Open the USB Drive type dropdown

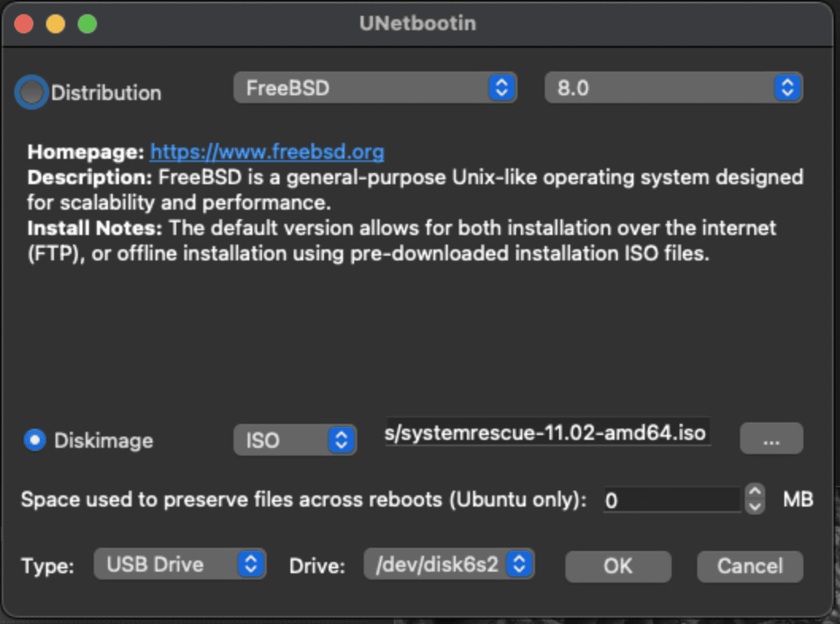click(x=179, y=564)
